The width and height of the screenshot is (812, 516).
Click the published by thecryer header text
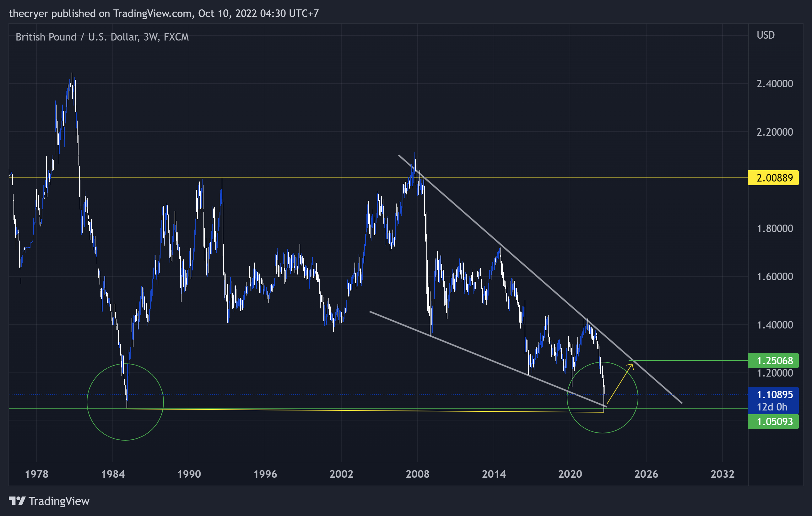[164, 14]
